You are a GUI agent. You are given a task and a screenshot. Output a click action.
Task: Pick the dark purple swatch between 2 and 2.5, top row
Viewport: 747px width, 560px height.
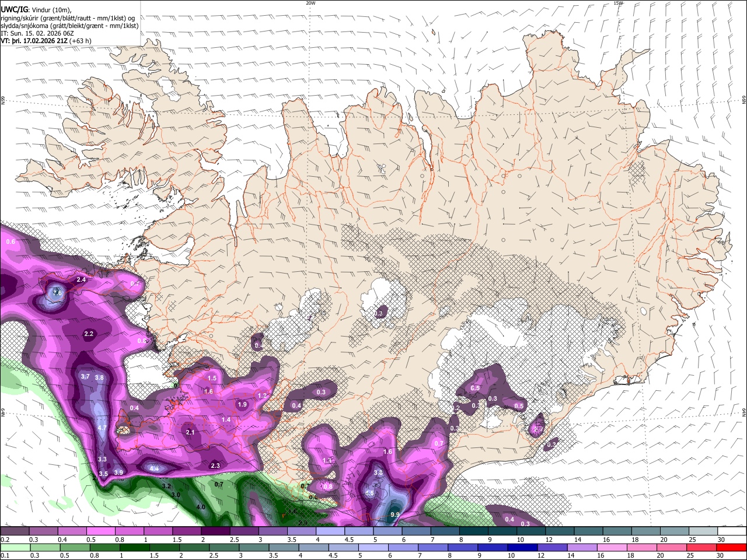215,531
